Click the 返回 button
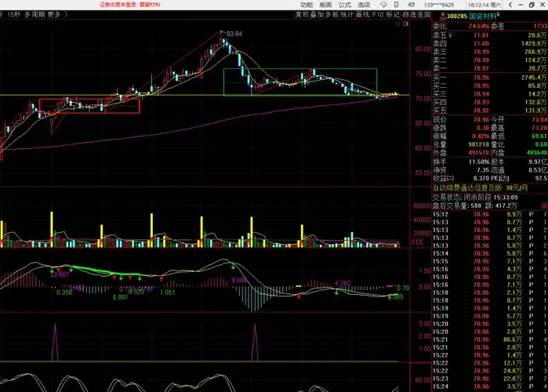This screenshot has height=392, width=548. pyautogui.click(x=424, y=15)
